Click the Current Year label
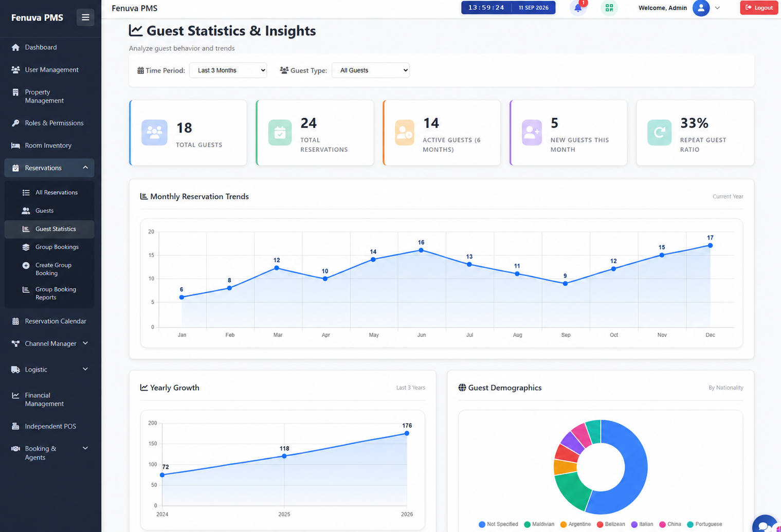 (x=728, y=196)
